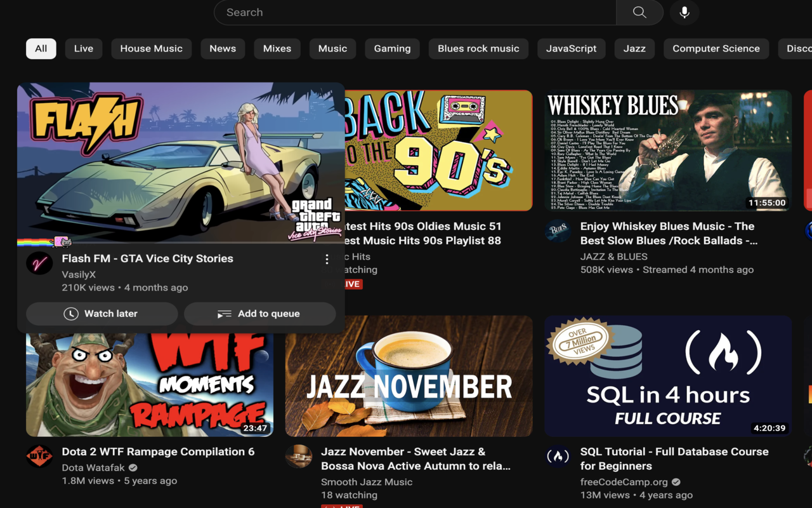Open the Whiskey Blues video thumbnail

(668, 150)
